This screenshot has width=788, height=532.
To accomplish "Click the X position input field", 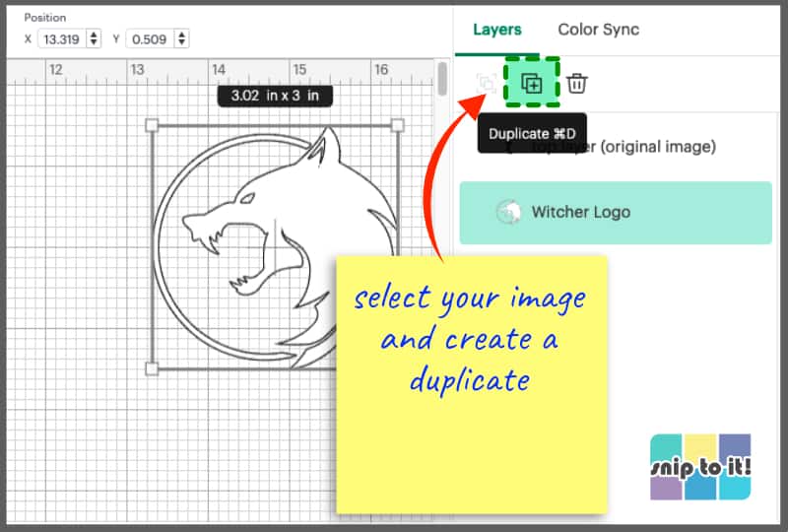I will point(62,39).
